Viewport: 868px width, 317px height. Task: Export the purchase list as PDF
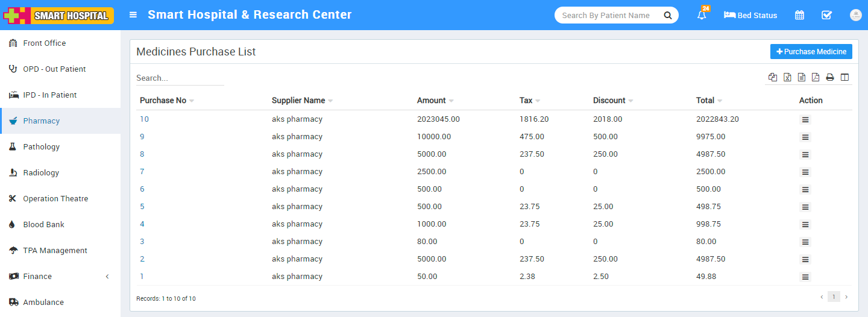(x=816, y=77)
